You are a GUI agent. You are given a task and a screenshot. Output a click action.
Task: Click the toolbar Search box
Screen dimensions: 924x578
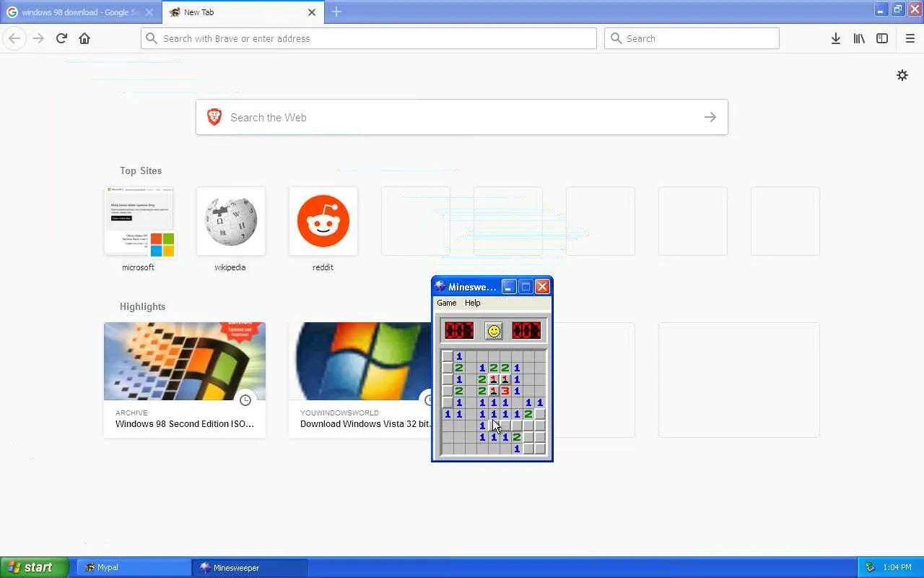692,38
